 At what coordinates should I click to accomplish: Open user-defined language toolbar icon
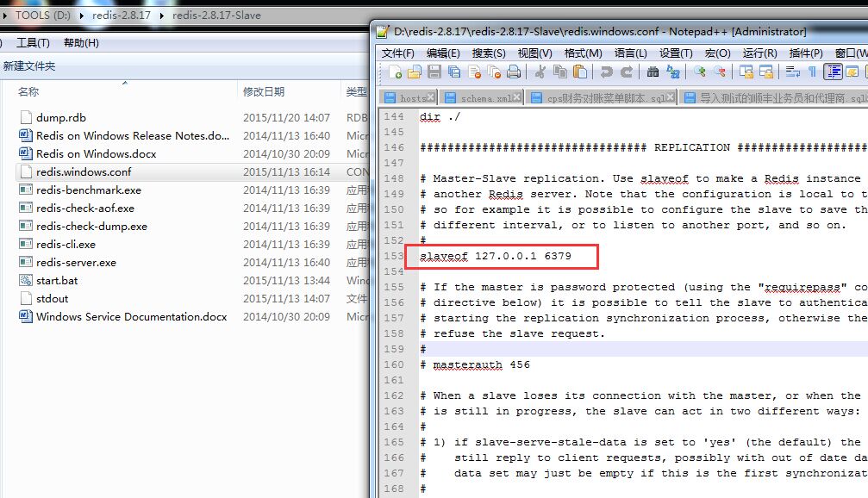[852, 72]
